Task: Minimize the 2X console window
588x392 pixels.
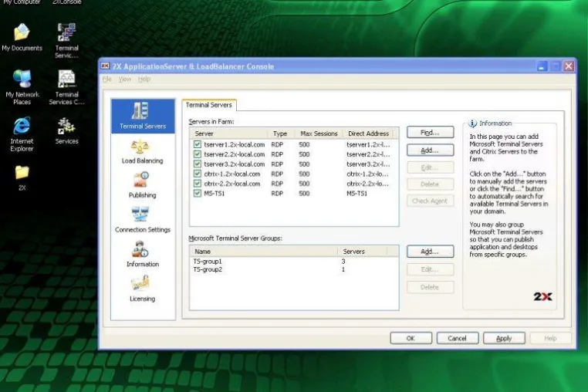Action: (x=541, y=66)
